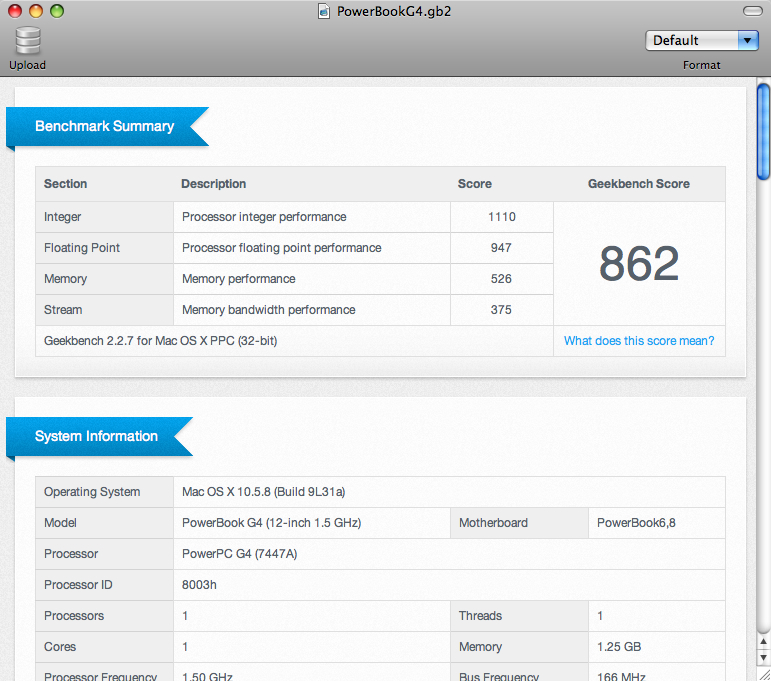Select the Stream score 375
Image resolution: width=771 pixels, height=681 pixels.
tap(501, 310)
